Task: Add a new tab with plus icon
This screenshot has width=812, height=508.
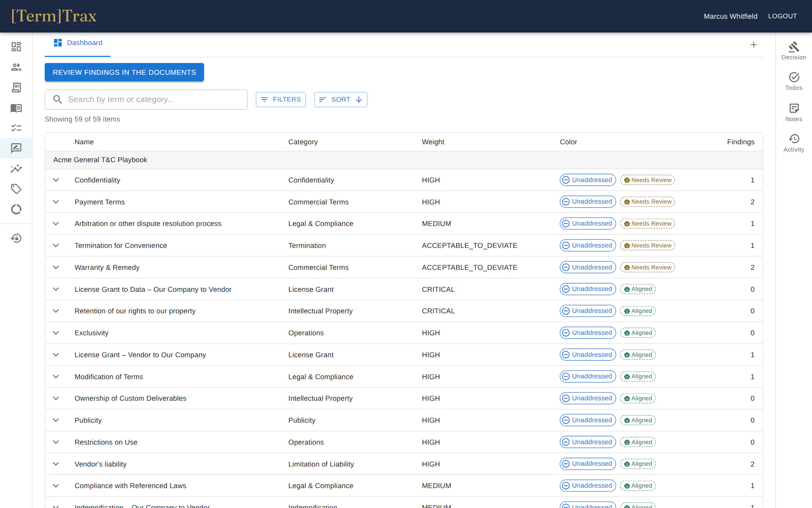Action: click(754, 45)
